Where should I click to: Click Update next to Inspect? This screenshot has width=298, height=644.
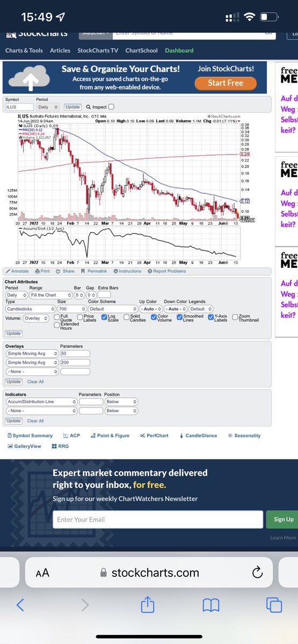72,107
